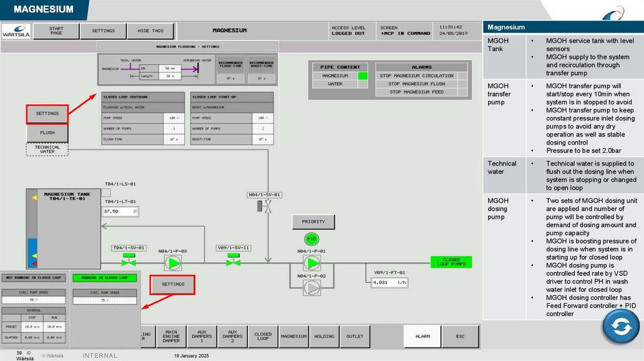Click the Screen MCP In Command status
The height and width of the screenshot is (361, 644).
pyautogui.click(x=406, y=31)
